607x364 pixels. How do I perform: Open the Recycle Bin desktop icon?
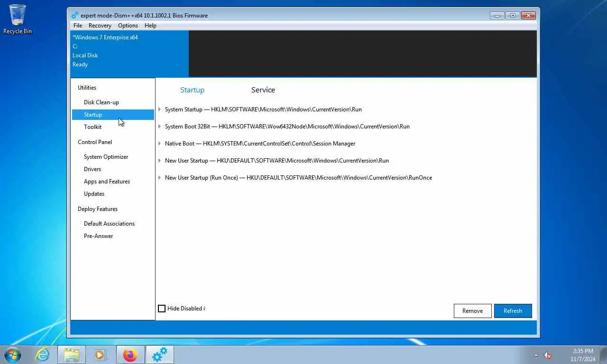point(18,19)
